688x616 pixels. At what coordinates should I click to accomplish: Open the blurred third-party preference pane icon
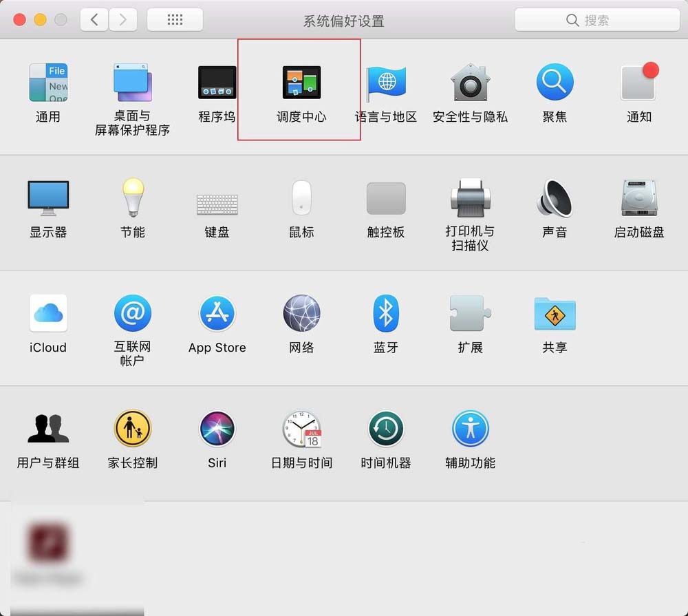(x=48, y=542)
